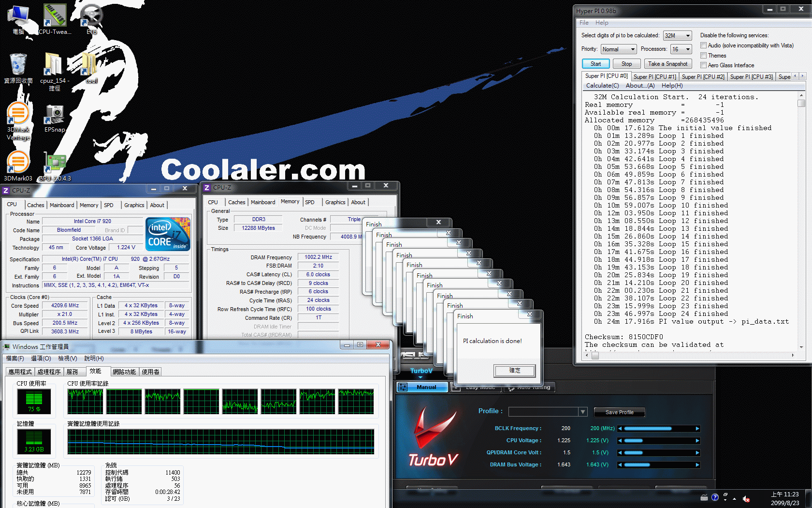Open the SPD tab in Memory CPU-Z window

310,202
